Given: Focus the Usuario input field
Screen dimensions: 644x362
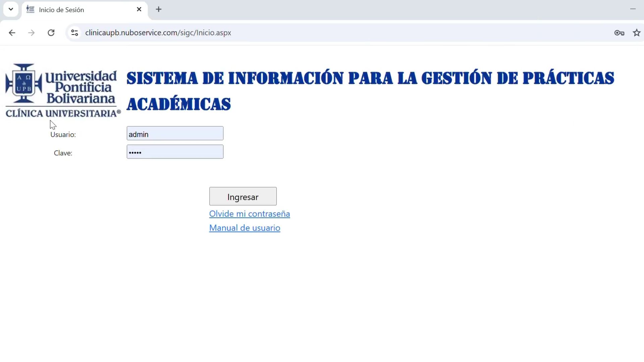Looking at the screenshot, I should 175,133.
